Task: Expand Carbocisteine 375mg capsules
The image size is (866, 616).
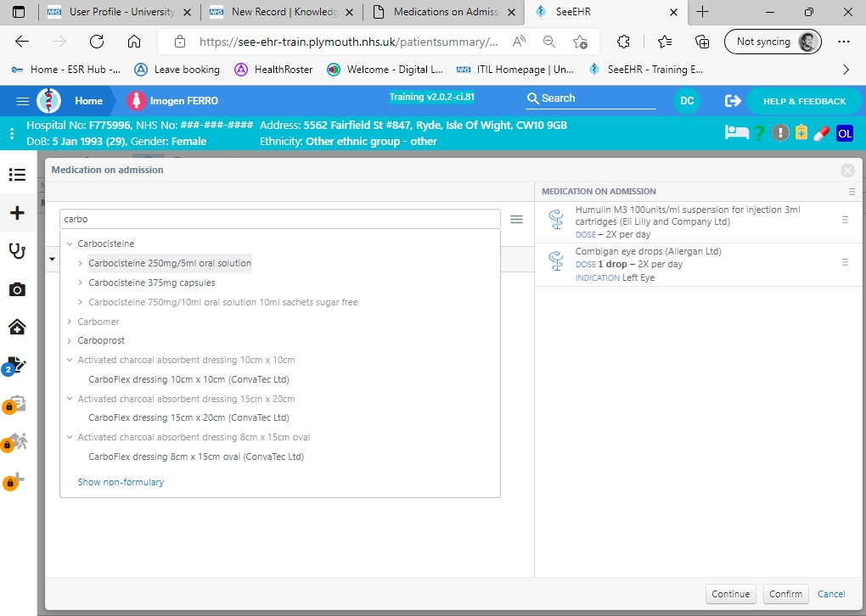Action: (x=80, y=283)
